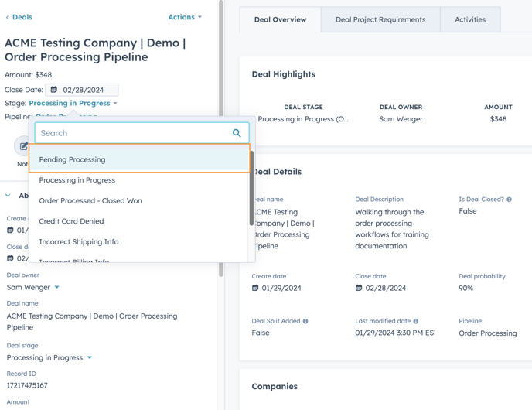Viewport: 532px width, 410px height.
Task: Click the stage Search input field
Action: tap(142, 133)
